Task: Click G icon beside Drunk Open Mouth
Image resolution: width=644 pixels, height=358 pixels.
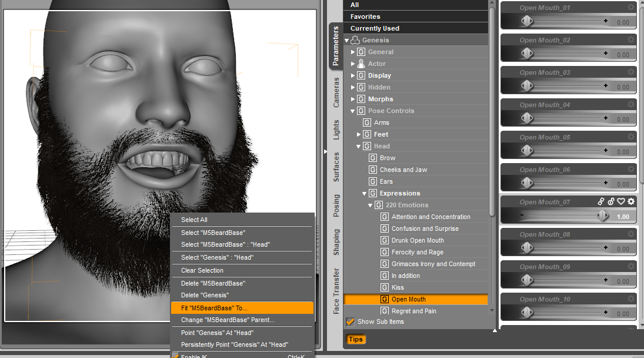Action: 385,240
